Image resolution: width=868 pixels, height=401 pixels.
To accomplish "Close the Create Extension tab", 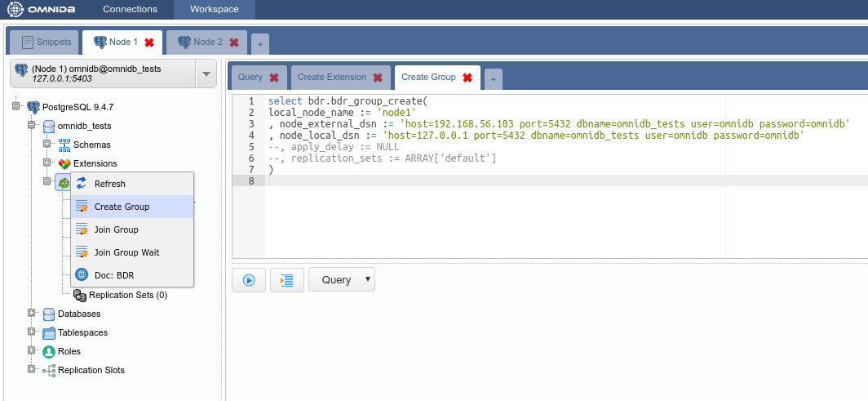I will click(x=377, y=78).
